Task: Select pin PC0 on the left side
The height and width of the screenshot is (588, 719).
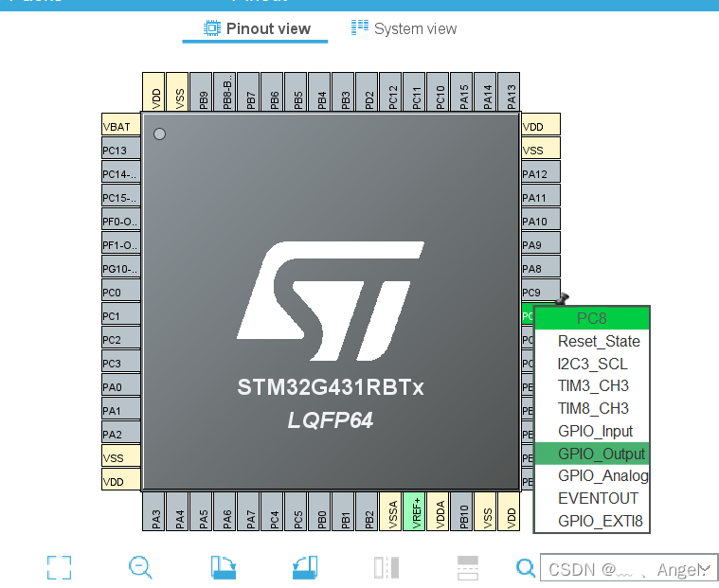Action: click(121, 290)
